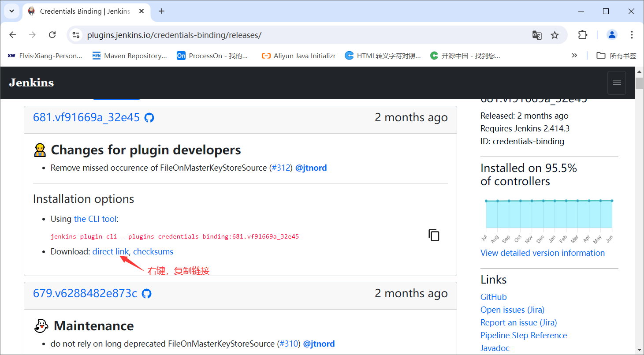Open Maven Repository bookmark

(x=130, y=56)
